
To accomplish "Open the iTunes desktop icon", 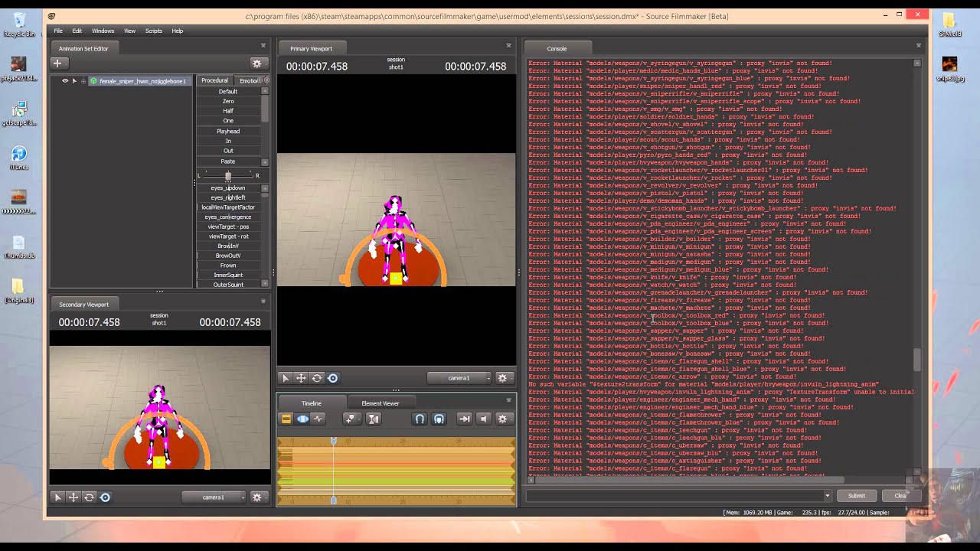I will pyautogui.click(x=19, y=158).
